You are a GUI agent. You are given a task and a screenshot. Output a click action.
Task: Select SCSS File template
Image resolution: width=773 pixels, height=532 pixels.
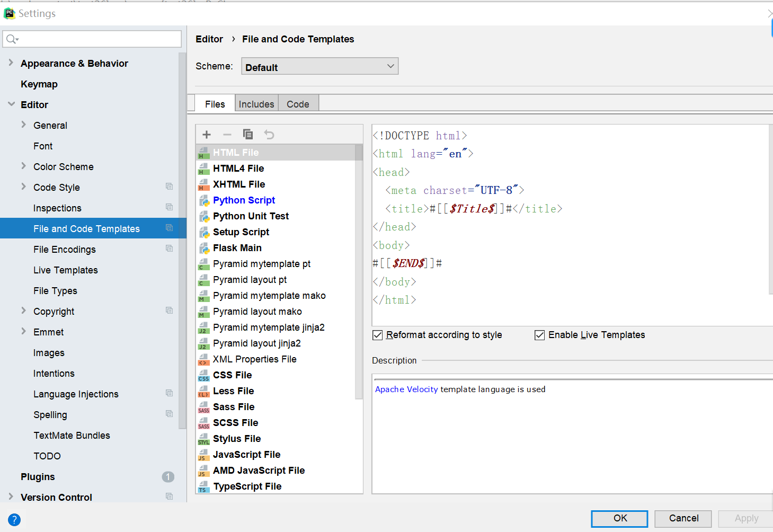pos(236,423)
